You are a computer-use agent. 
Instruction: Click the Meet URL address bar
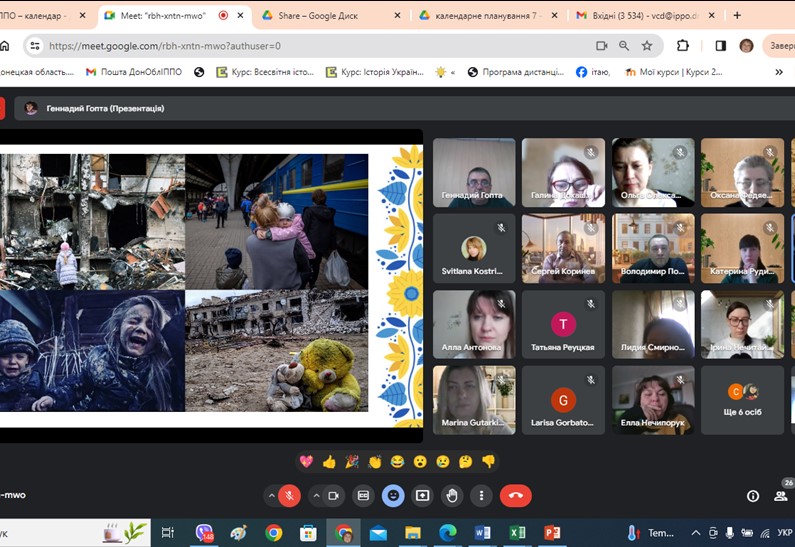[x=300, y=46]
